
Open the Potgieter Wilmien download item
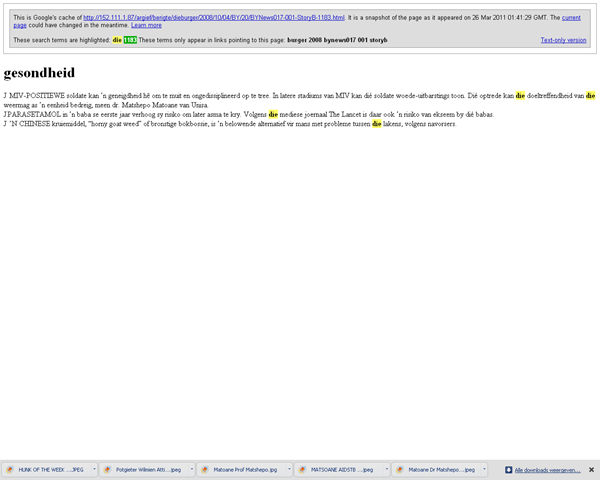tap(148, 470)
